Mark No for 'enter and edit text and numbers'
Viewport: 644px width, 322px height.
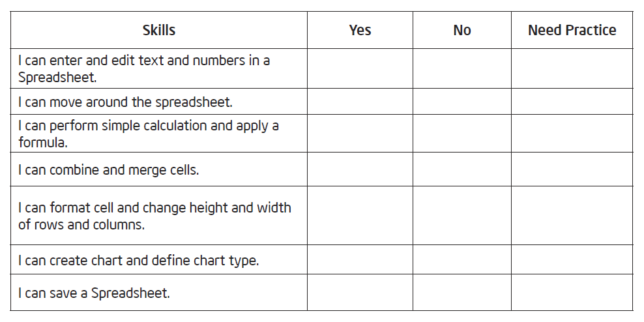(461, 68)
